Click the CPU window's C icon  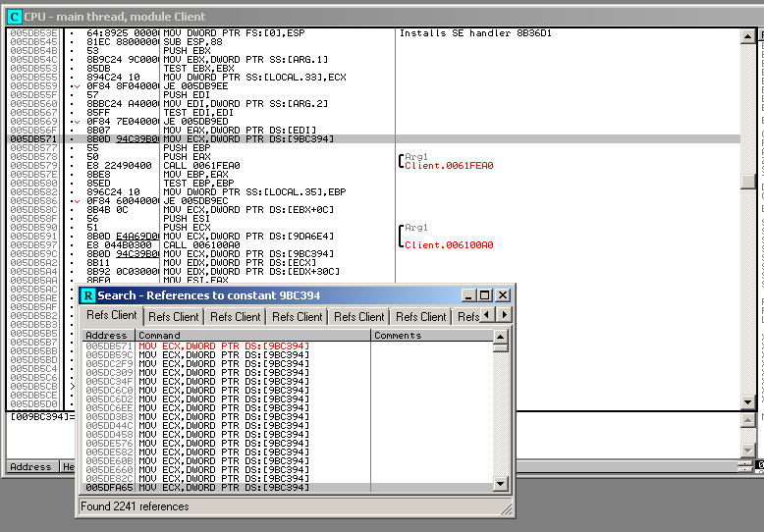click(x=14, y=16)
